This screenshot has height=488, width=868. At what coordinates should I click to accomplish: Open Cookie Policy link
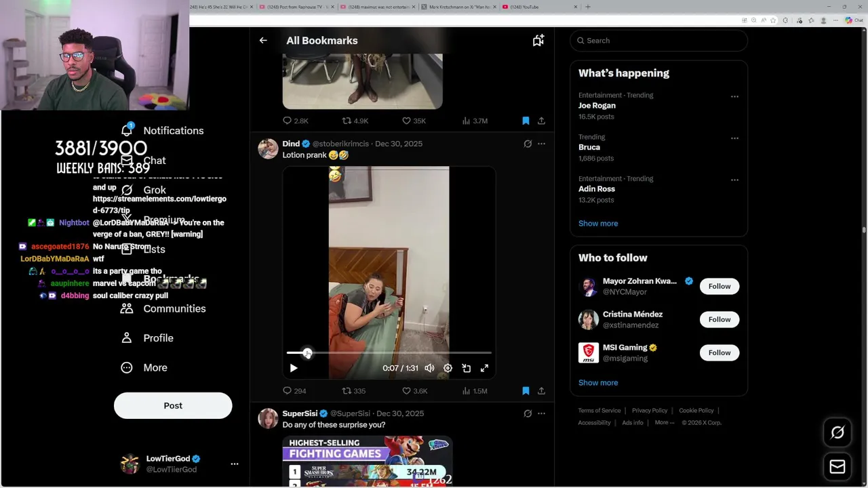tap(696, 411)
